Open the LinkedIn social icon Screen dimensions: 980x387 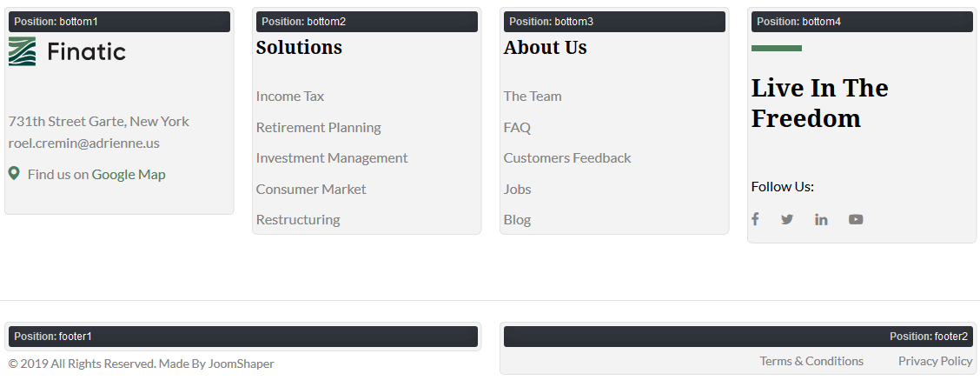point(821,219)
